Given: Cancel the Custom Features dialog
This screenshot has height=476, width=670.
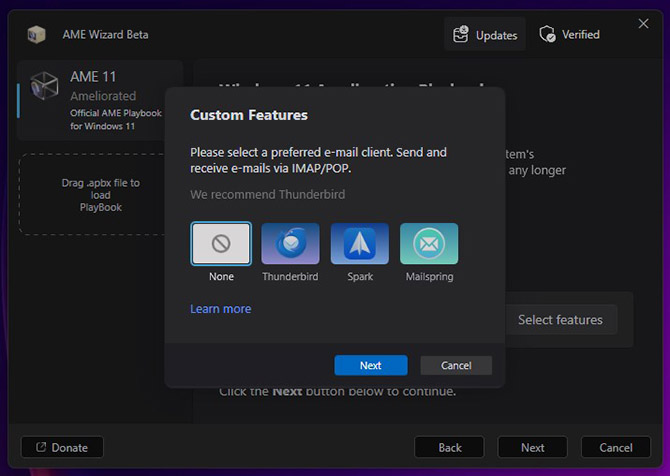Looking at the screenshot, I should (x=456, y=365).
